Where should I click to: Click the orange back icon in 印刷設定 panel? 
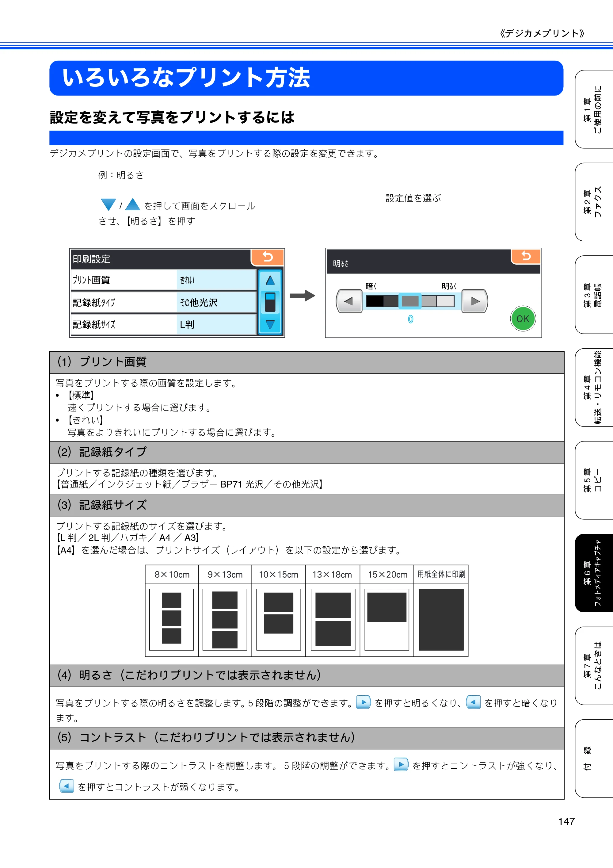point(268,257)
